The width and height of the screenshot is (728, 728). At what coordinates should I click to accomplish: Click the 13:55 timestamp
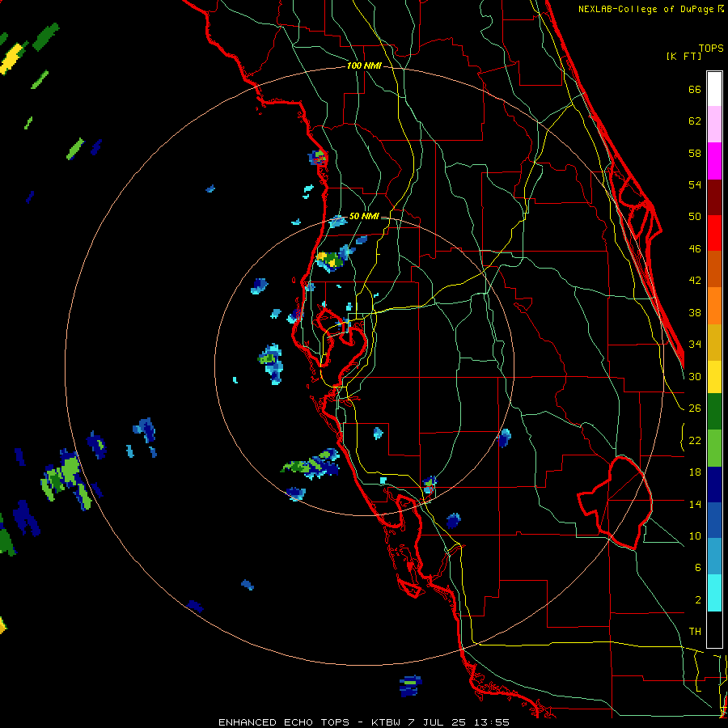pyautogui.click(x=492, y=722)
